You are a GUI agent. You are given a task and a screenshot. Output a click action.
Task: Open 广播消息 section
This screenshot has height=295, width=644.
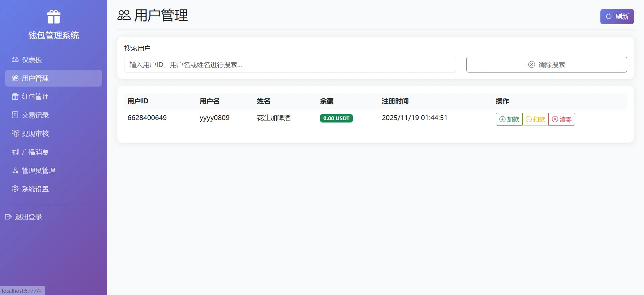54,152
